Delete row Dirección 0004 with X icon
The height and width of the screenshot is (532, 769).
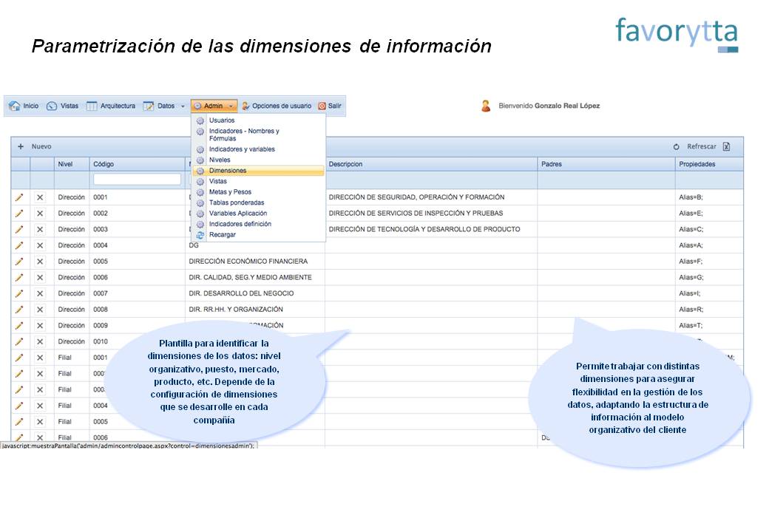click(40, 245)
